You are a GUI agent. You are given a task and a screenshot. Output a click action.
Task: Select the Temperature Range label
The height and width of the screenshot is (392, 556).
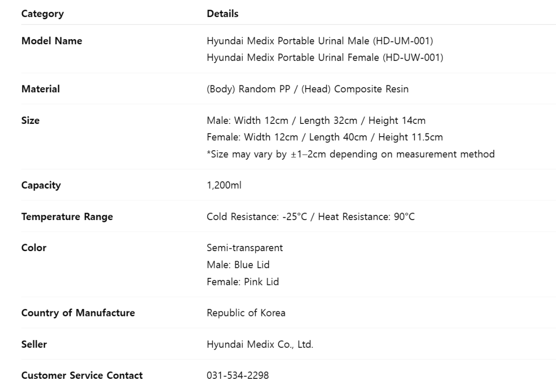coord(67,217)
